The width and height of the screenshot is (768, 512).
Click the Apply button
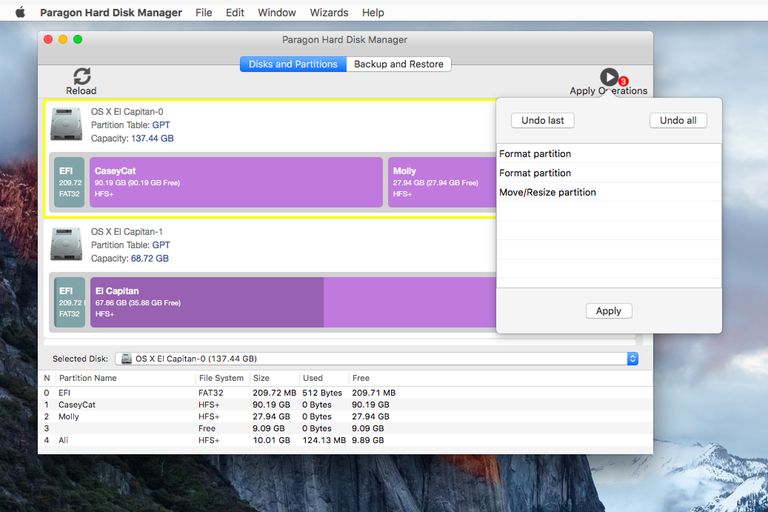[x=608, y=311]
